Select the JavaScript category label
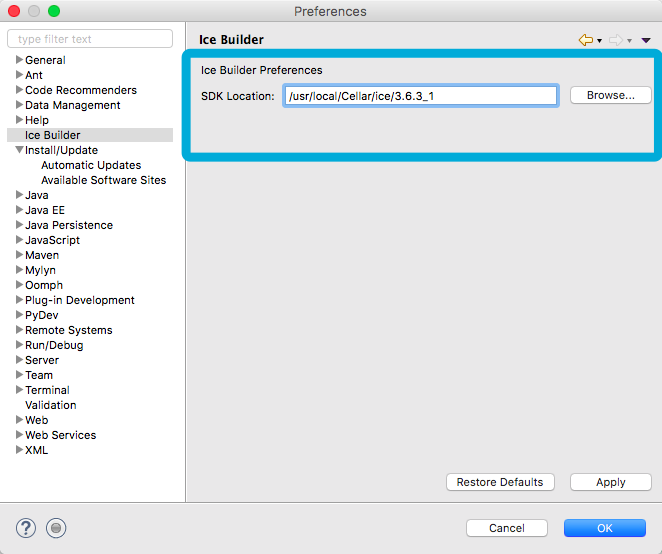This screenshot has height=554, width=662. pyautogui.click(x=52, y=240)
